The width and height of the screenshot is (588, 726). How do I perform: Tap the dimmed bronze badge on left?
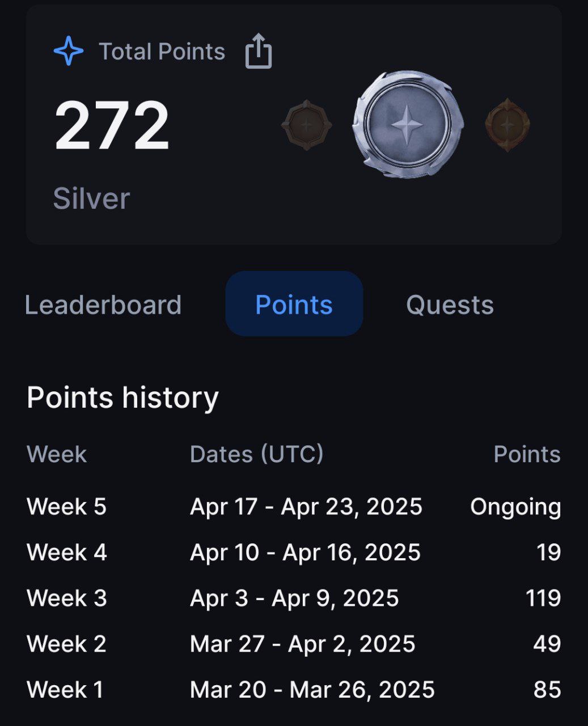point(306,125)
